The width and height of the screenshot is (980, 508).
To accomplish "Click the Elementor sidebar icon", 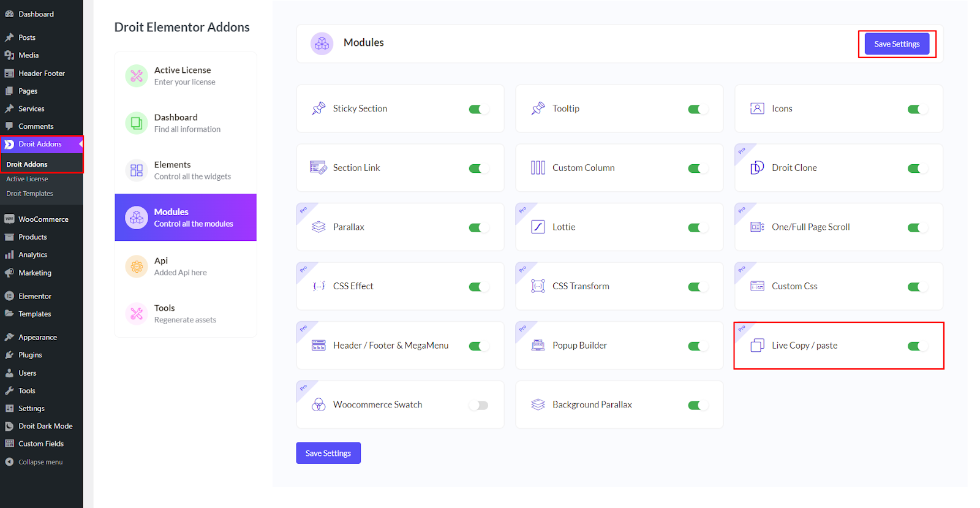I will [9, 297].
